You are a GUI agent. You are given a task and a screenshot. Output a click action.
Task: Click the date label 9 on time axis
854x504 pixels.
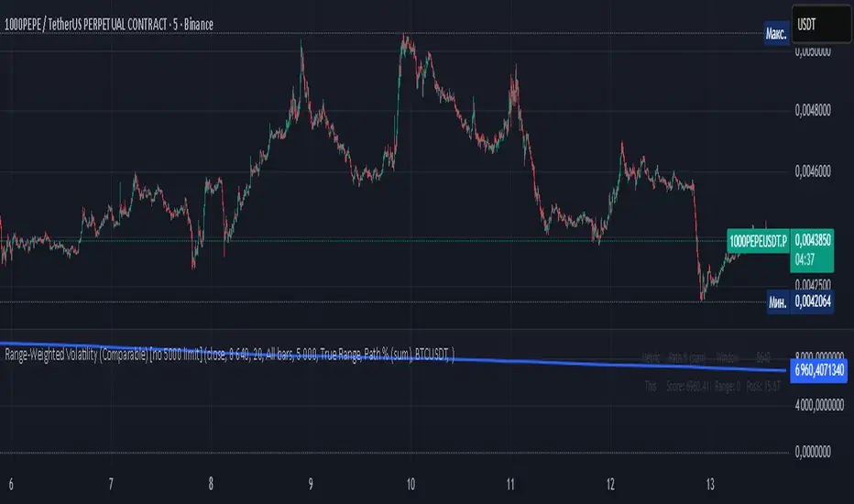[311, 485]
